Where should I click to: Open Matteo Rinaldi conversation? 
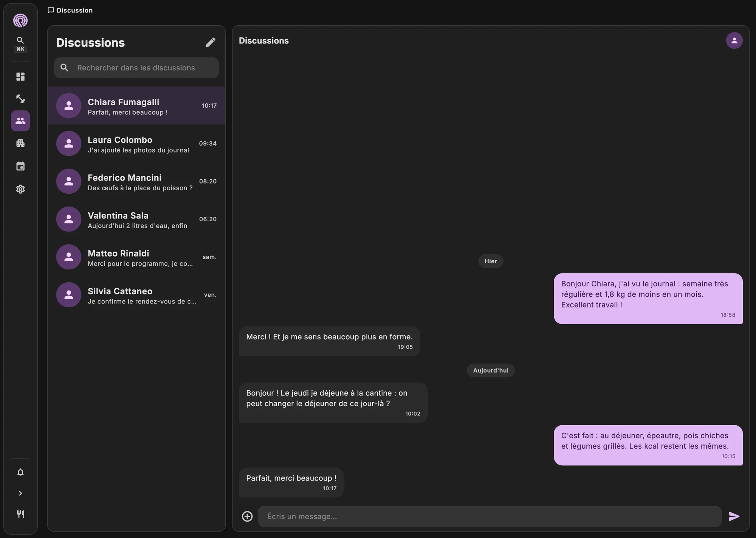click(x=136, y=257)
